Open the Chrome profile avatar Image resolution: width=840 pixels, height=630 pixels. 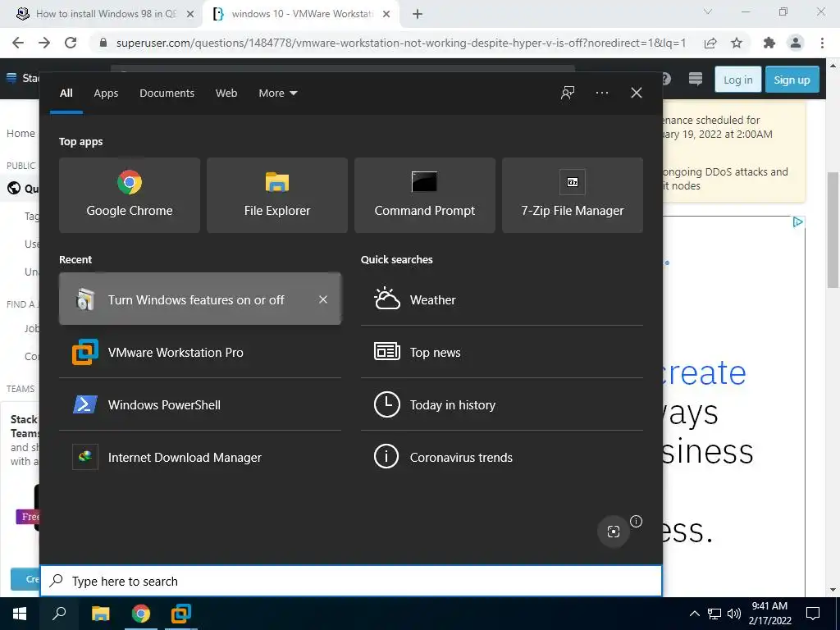(796, 43)
